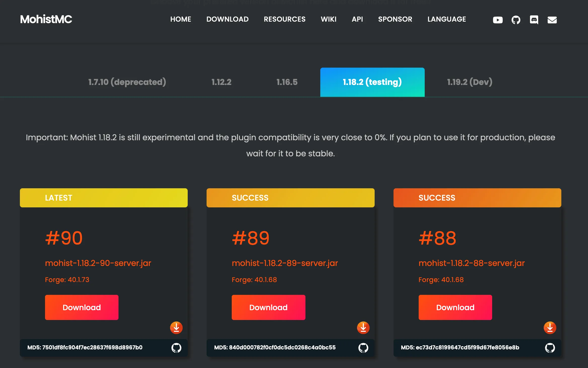The height and width of the screenshot is (368, 588).
Task: Click SUCCESS header on build #88 card
Action: click(x=477, y=198)
